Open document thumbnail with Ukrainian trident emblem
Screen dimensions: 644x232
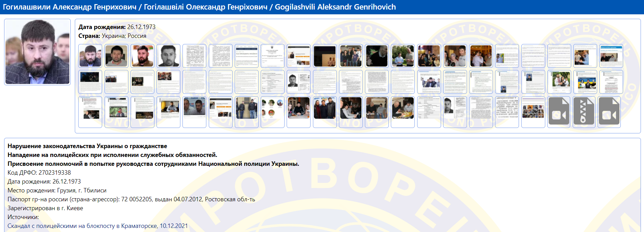273,56
